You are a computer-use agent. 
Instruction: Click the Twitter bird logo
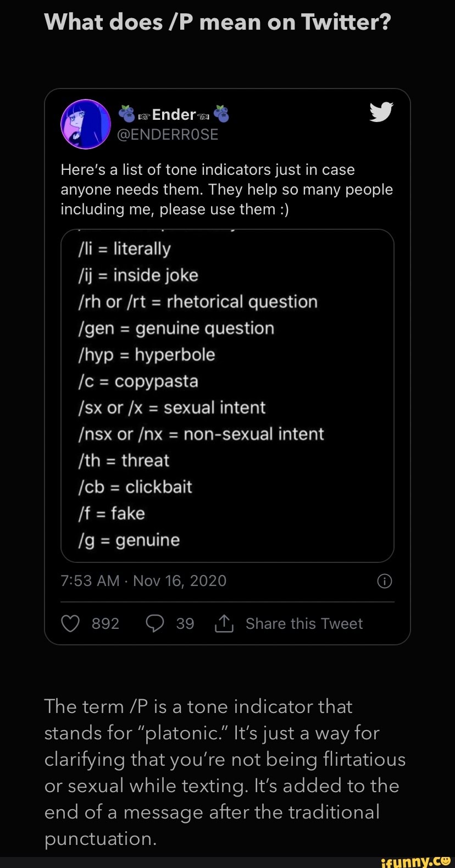tap(381, 112)
